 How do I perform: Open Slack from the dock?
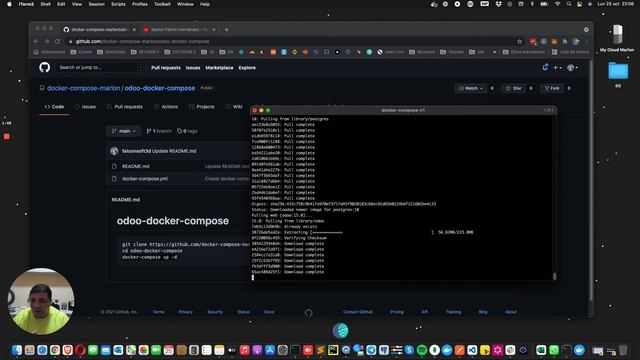pyautogui.click(x=510, y=350)
